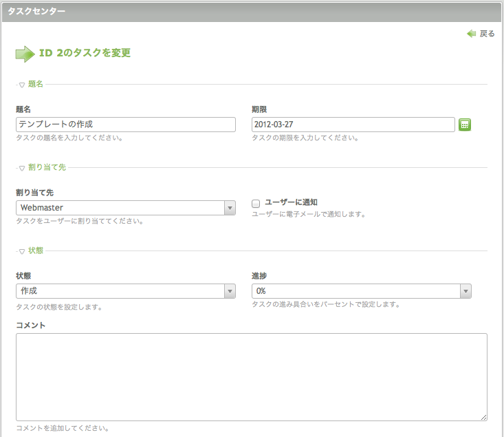The width and height of the screenshot is (504, 437).
Task: Click the ユーザーに通知 label text
Action: coord(291,202)
